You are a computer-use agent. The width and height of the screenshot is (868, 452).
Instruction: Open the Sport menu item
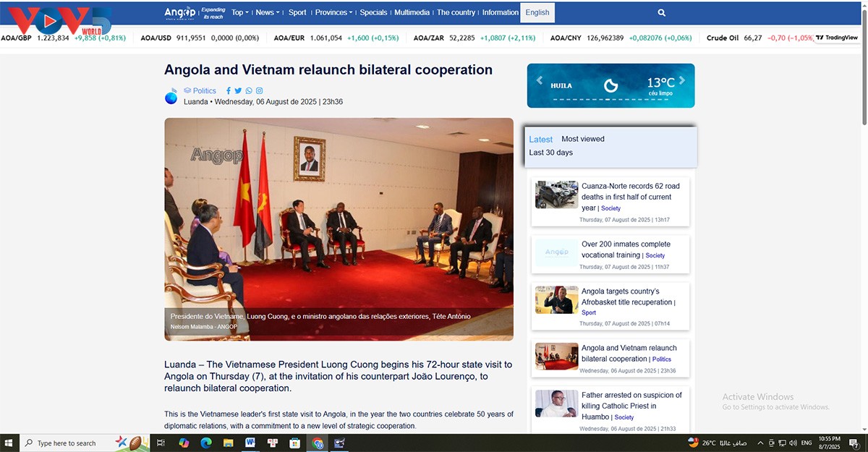297,12
